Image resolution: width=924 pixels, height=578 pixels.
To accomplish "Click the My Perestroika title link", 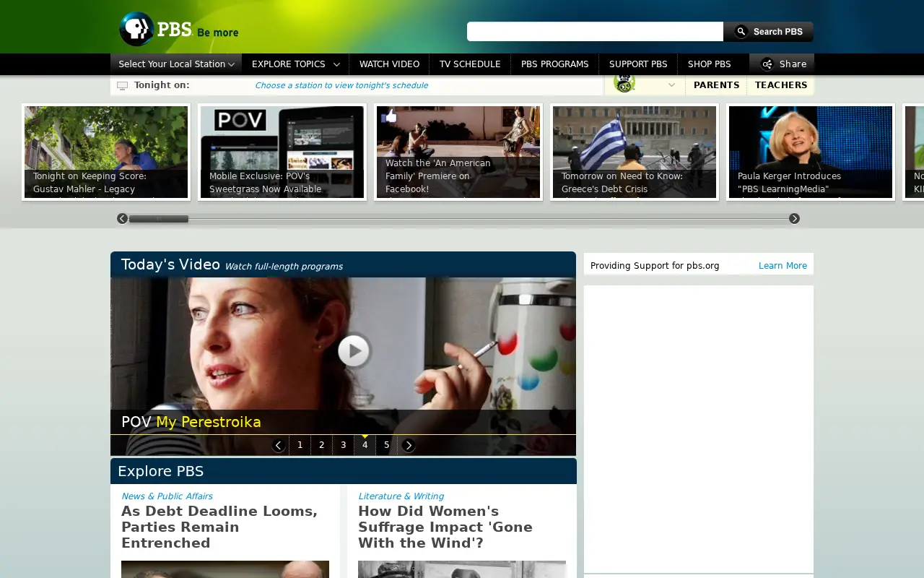I will [x=209, y=422].
